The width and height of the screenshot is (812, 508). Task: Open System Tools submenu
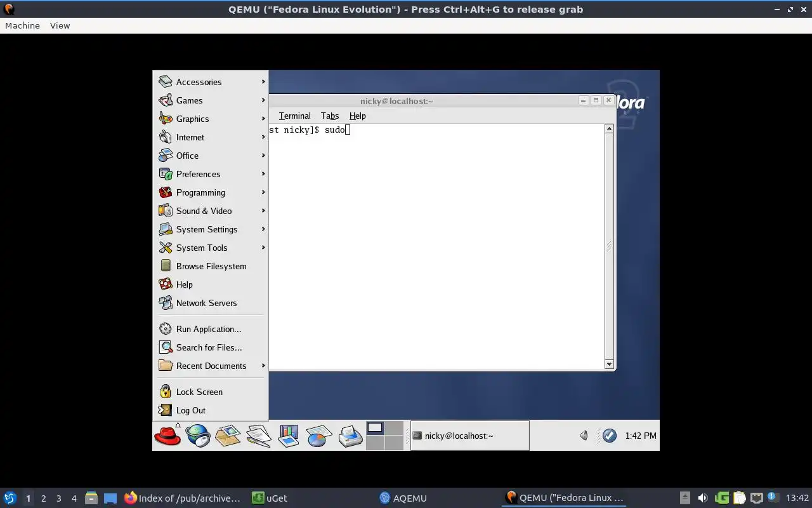tap(211, 248)
